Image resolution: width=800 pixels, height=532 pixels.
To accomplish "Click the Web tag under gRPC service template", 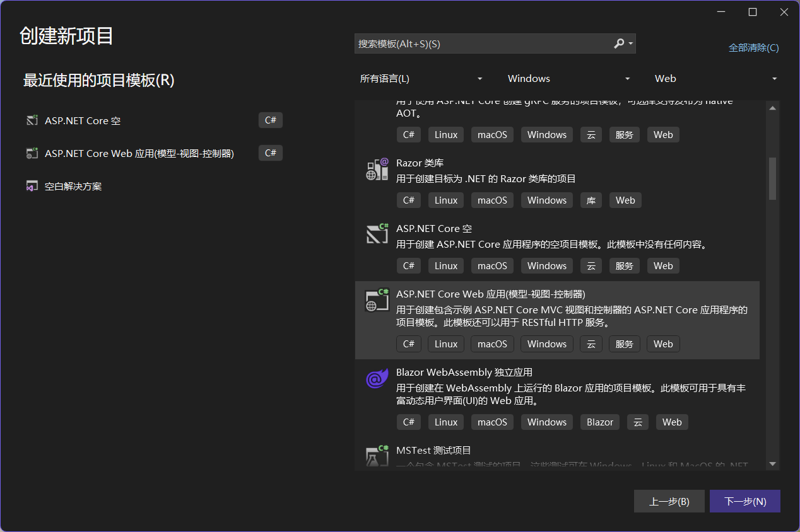I will click(x=663, y=135).
